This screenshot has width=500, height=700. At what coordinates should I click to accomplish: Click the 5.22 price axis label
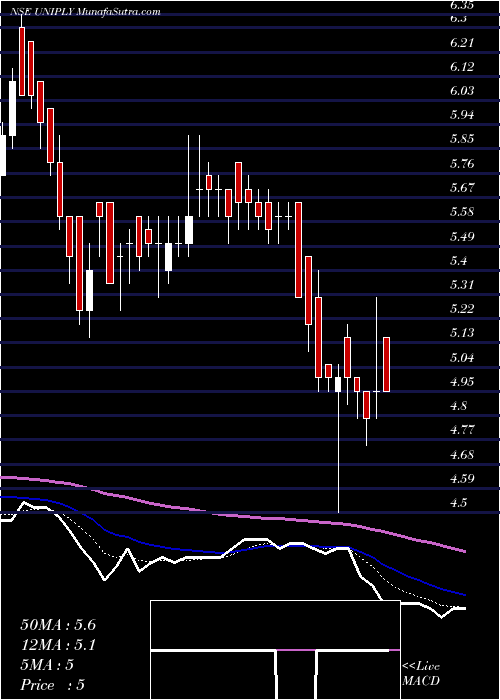[462, 309]
